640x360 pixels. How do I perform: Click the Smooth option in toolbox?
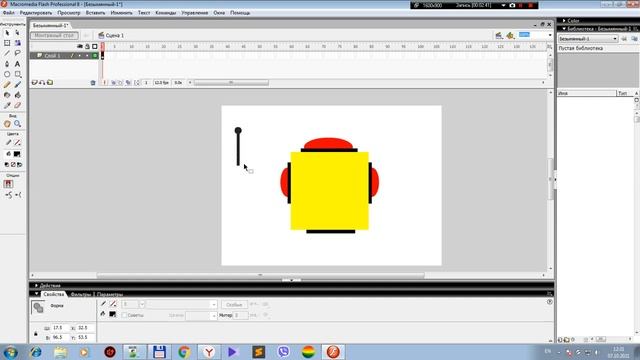(8, 195)
